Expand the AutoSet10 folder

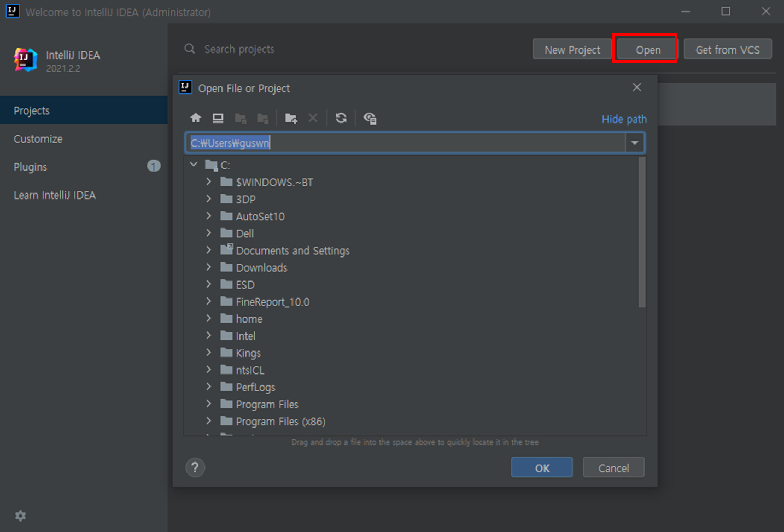click(209, 215)
